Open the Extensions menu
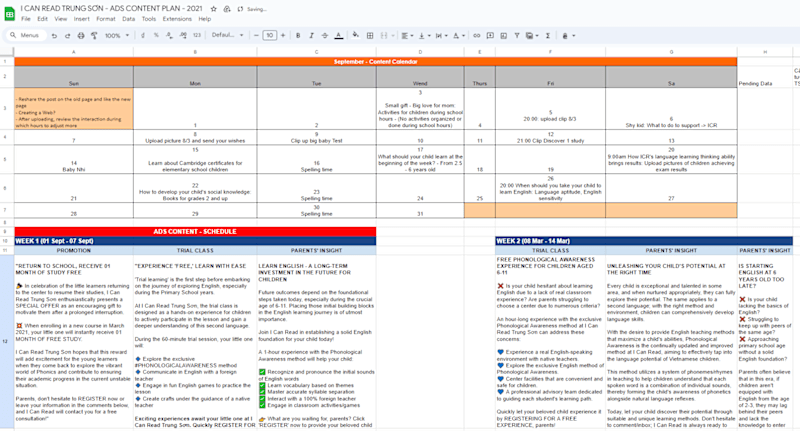The height and width of the screenshot is (431, 800). point(177,19)
